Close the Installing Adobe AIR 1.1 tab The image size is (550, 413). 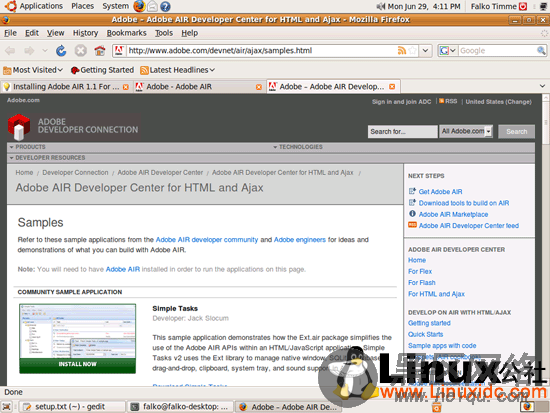126,87
